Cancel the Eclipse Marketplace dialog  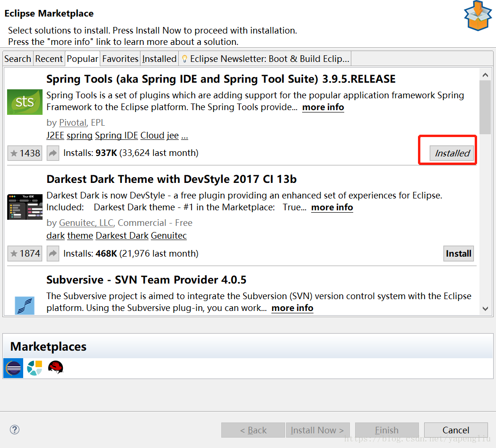click(x=456, y=430)
